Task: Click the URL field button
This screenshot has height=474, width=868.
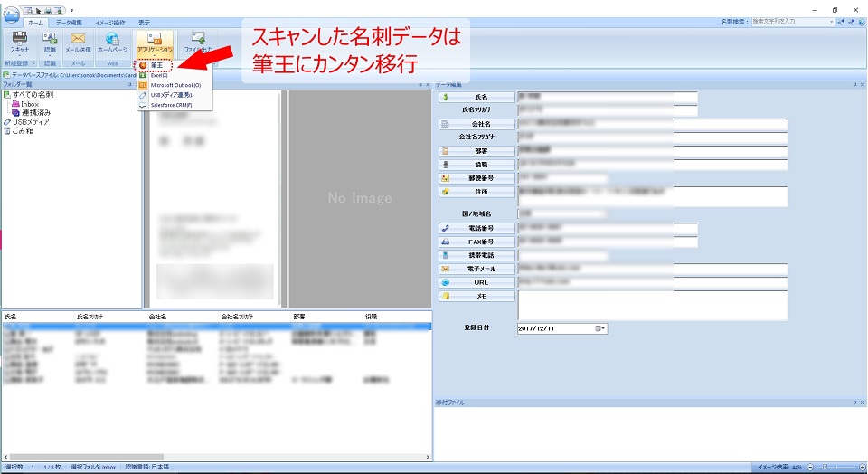Action: pyautogui.click(x=476, y=282)
